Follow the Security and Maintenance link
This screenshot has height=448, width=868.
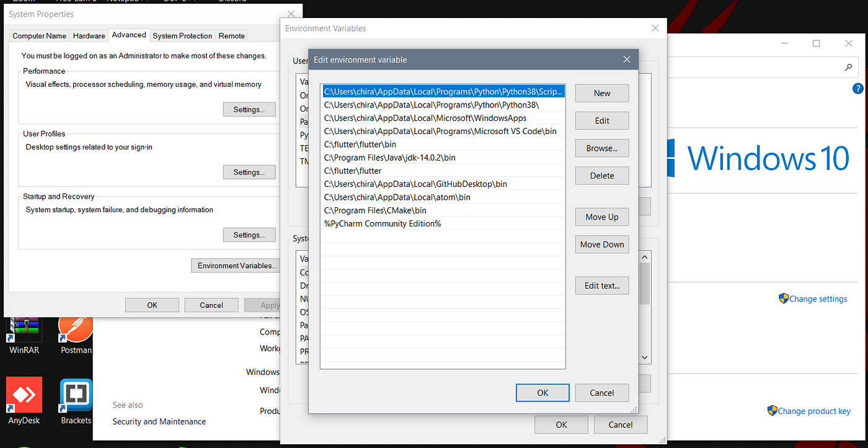pyautogui.click(x=159, y=421)
